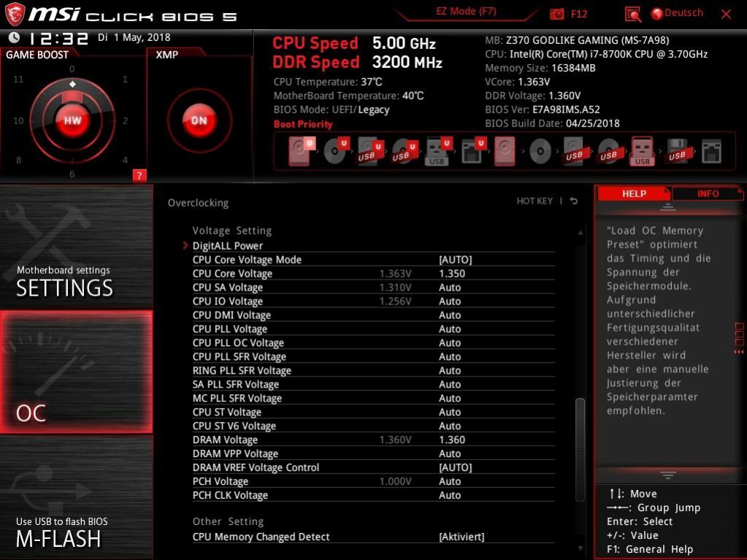Select the UEFI optical disc boot device

tap(337, 151)
